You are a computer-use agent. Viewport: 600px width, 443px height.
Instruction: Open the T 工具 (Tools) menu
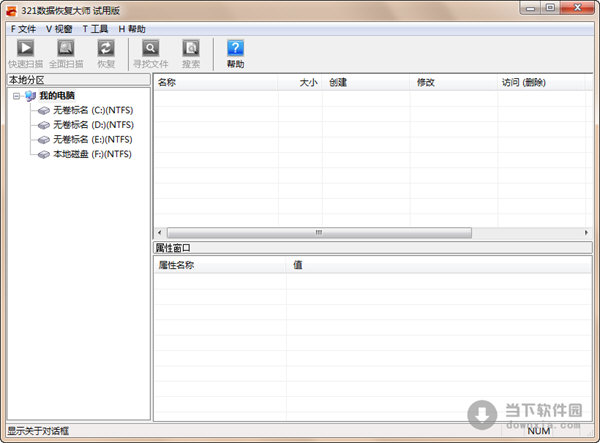(x=95, y=29)
